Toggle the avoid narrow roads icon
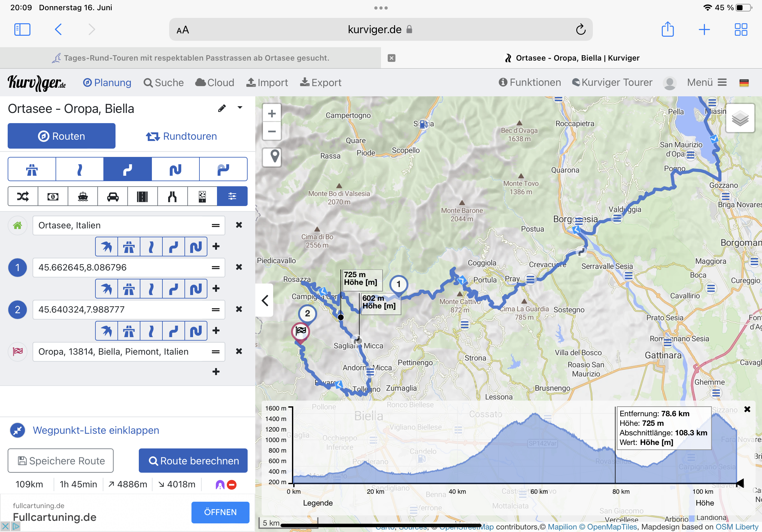Viewport: 762px width, 532px height. point(172,197)
